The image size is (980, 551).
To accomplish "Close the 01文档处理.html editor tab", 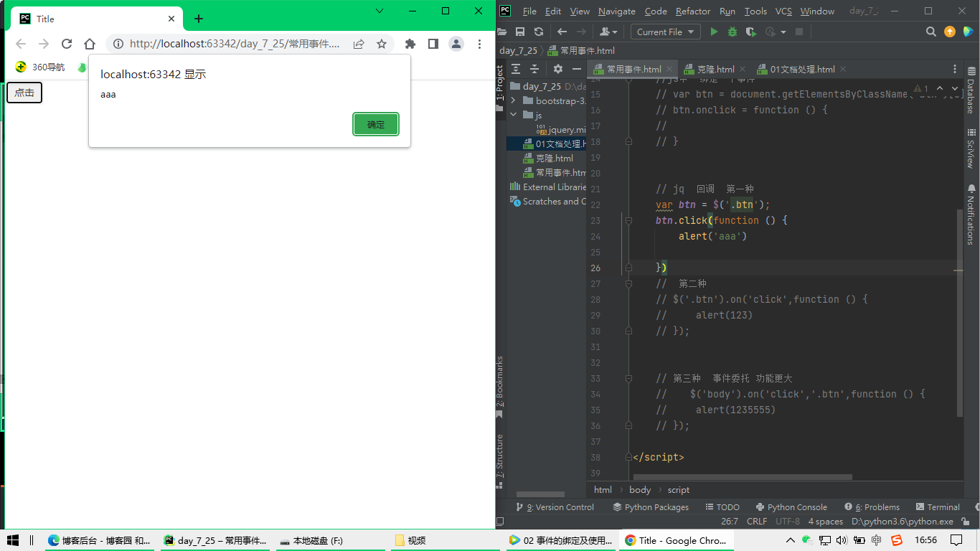I will 843,69.
